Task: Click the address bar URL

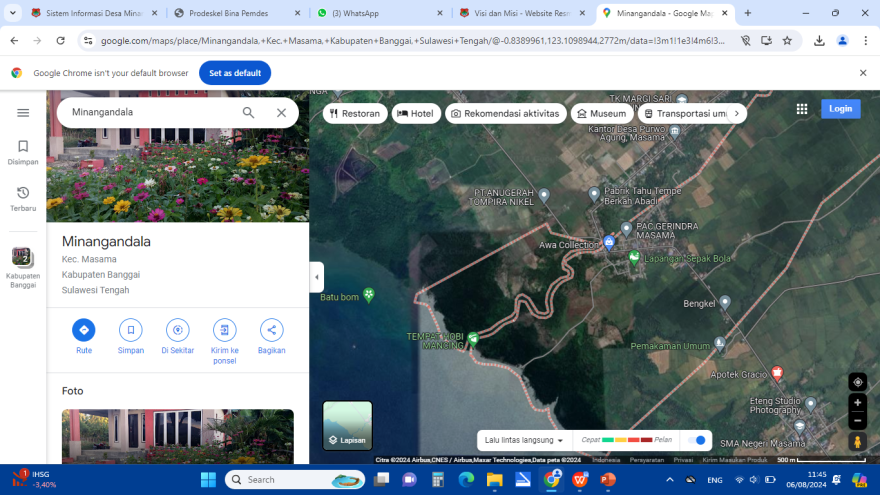Action: click(x=412, y=40)
